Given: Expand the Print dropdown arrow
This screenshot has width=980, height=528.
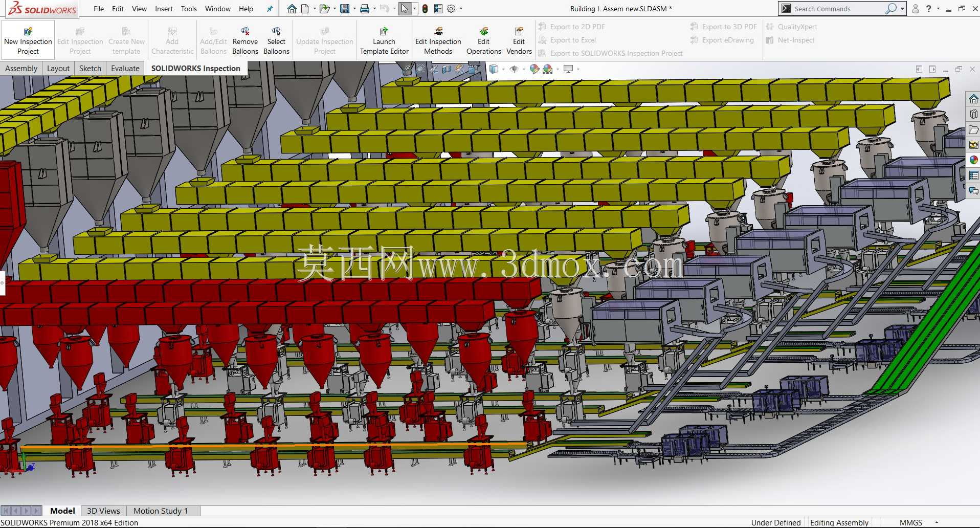Looking at the screenshot, I should point(374,9).
